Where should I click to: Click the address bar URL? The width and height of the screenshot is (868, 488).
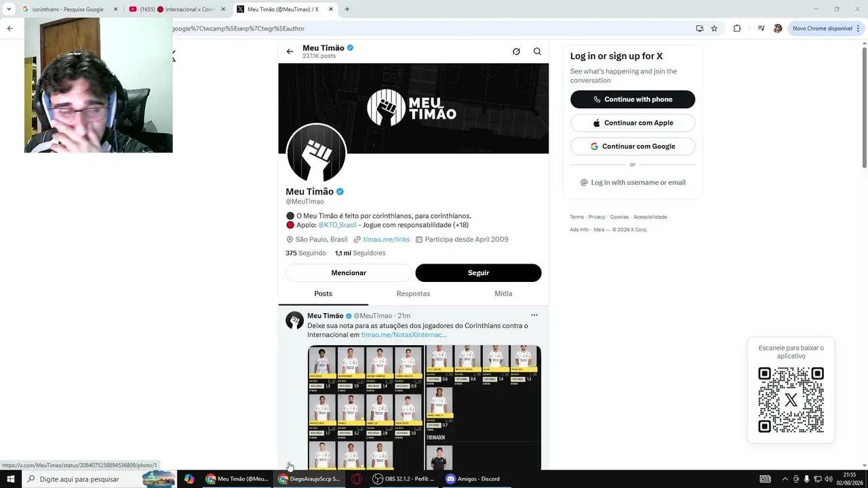point(239,28)
